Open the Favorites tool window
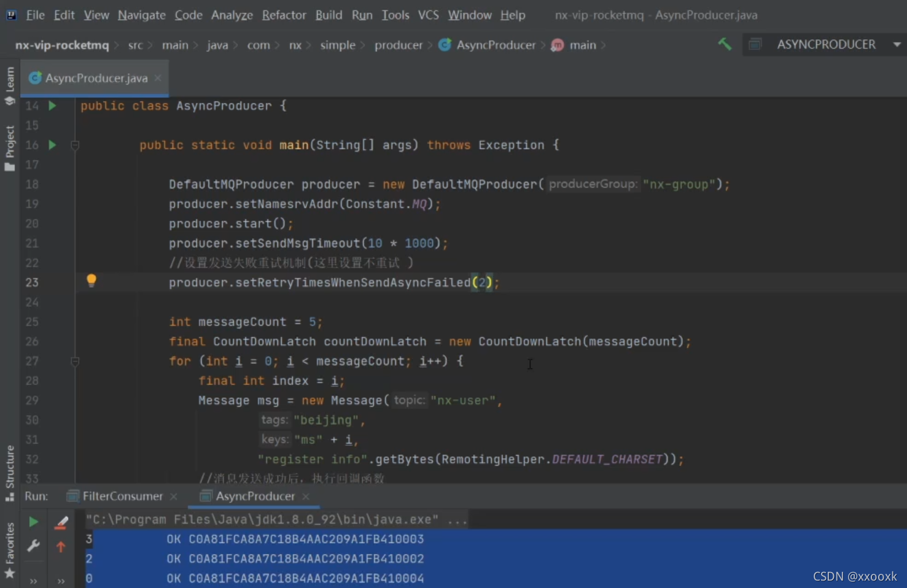Screen dimensions: 907x588 pyautogui.click(x=10, y=551)
